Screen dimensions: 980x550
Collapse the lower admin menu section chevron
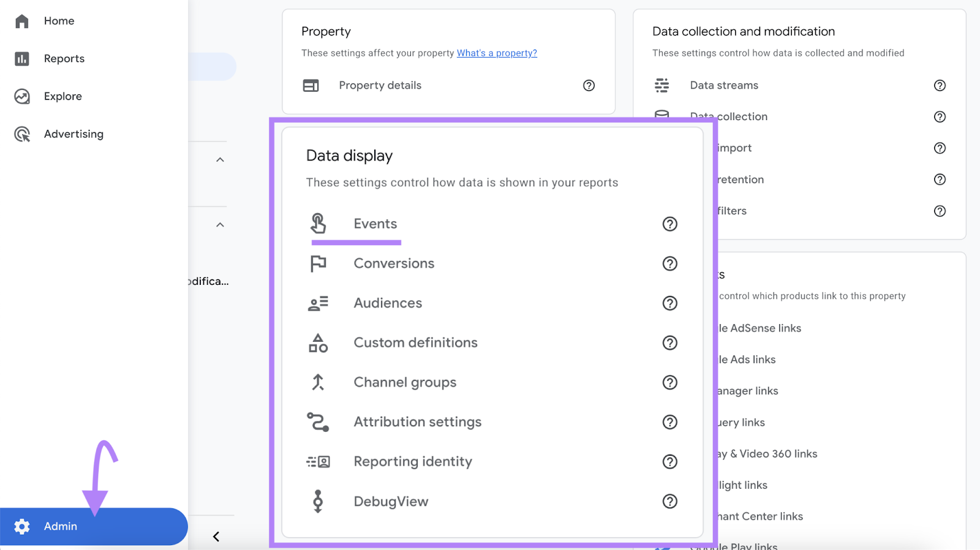click(x=221, y=225)
